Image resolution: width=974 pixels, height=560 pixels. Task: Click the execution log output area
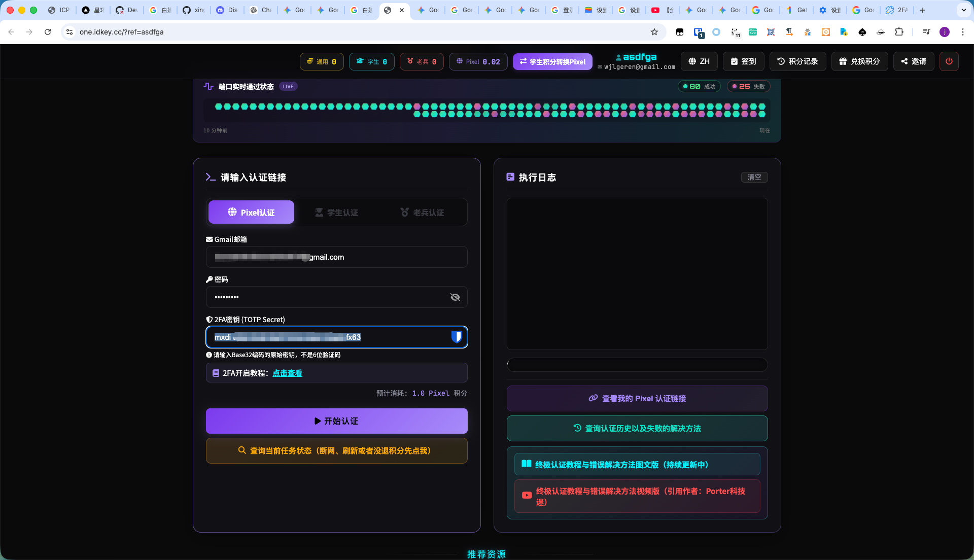(637, 274)
